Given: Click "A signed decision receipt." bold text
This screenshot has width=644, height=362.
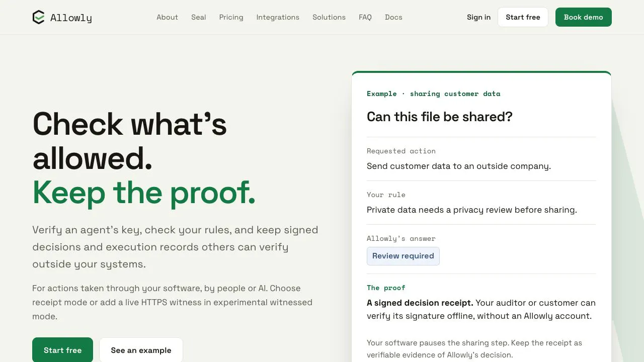Looking at the screenshot, I should pos(420,303).
